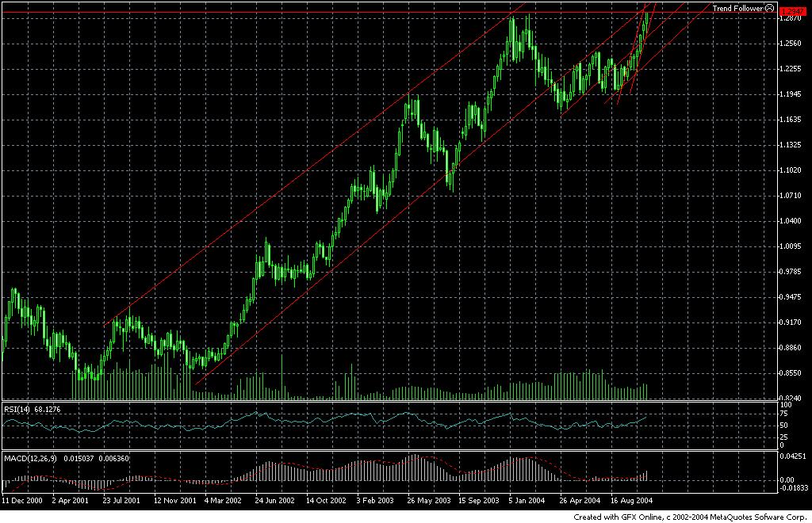Click the 1.2255 price axis label

click(791, 69)
